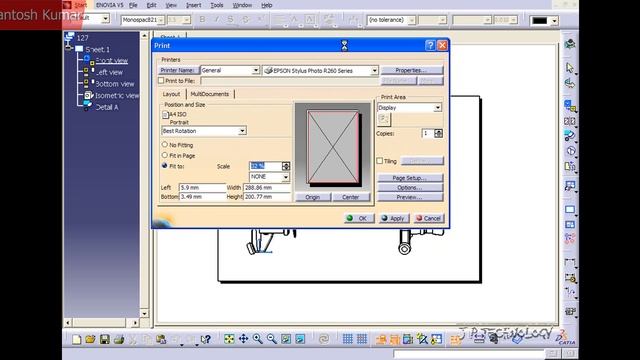Open the Insert menu
Screen dimensions: 640x360
tap(193, 5)
